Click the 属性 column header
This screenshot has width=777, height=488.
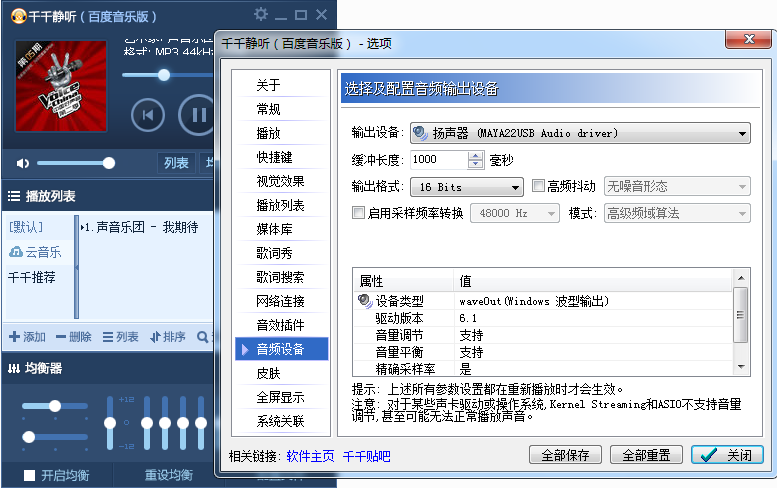pos(403,281)
